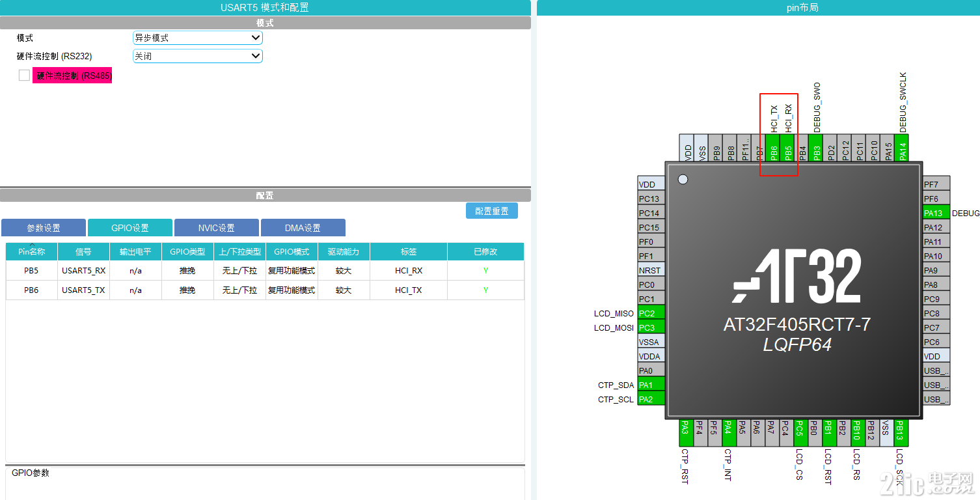Viewport: 980px width, 500px height.
Task: Click 推挽 in the PB5 row
Action: click(187, 271)
